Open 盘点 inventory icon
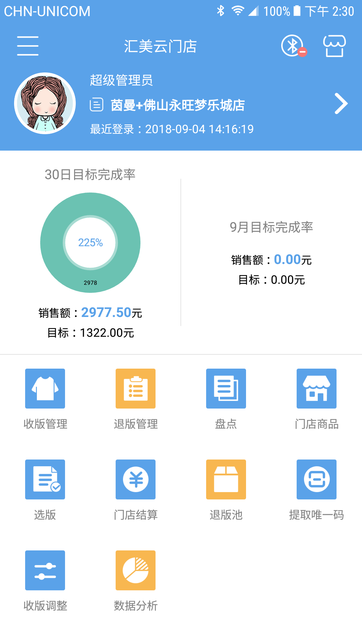This screenshot has height=644, width=362. tap(226, 388)
